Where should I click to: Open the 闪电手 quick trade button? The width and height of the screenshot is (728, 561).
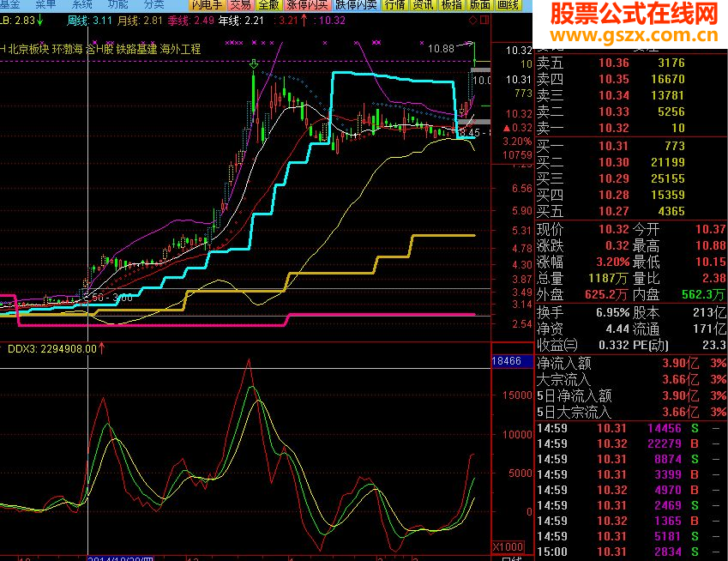pyautogui.click(x=207, y=5)
